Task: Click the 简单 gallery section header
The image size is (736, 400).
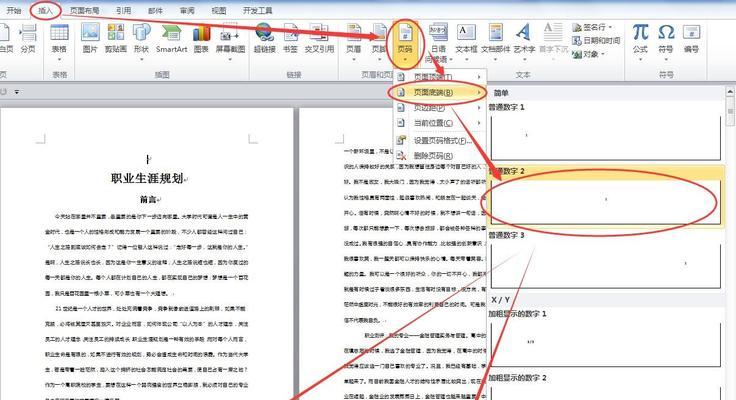Action: click(x=501, y=93)
